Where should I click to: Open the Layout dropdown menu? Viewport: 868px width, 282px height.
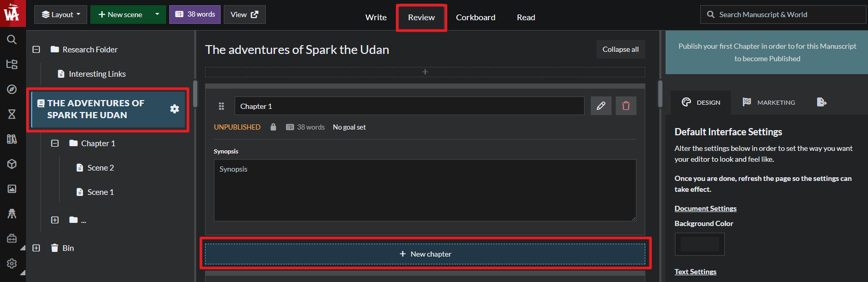tap(61, 15)
